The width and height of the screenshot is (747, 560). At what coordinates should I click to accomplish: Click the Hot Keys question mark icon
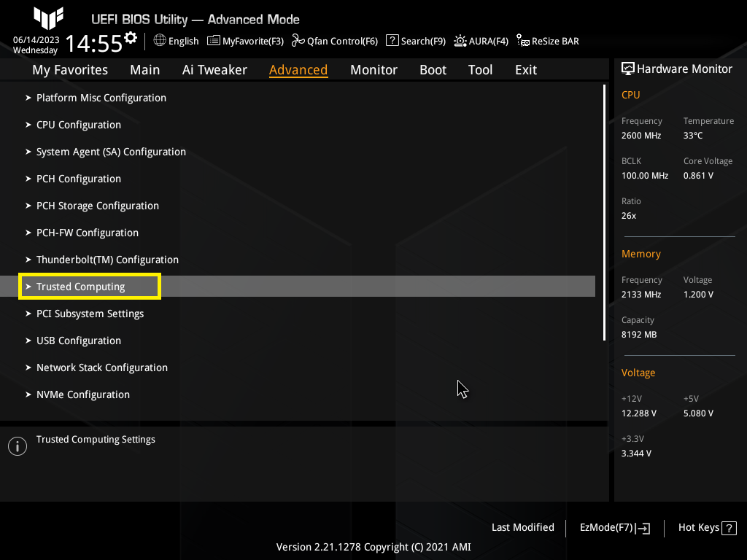click(729, 528)
